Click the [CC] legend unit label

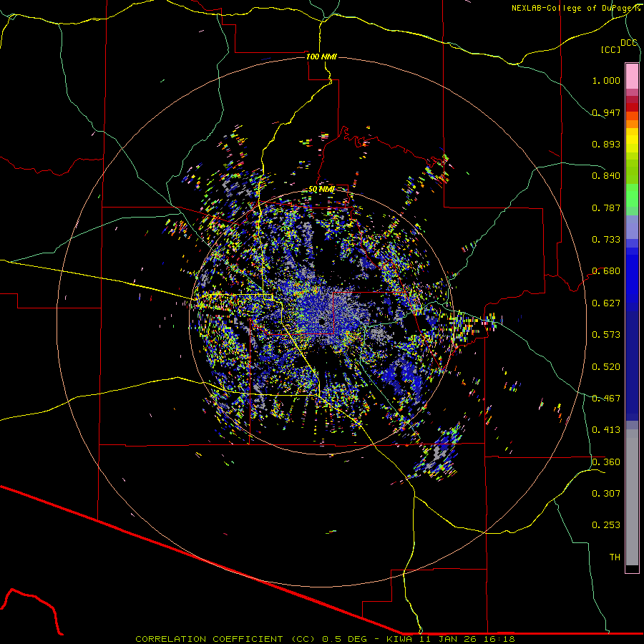click(611, 49)
